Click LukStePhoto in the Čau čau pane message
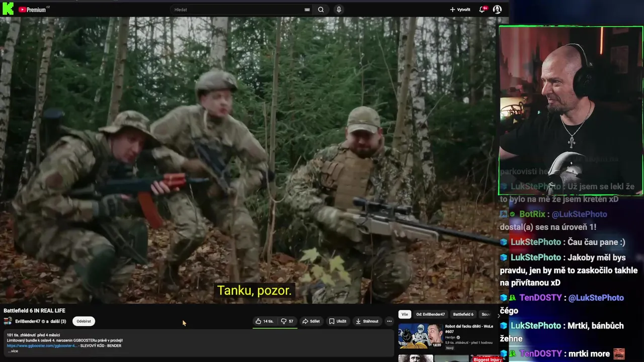This screenshot has height=362, width=644. (x=535, y=242)
